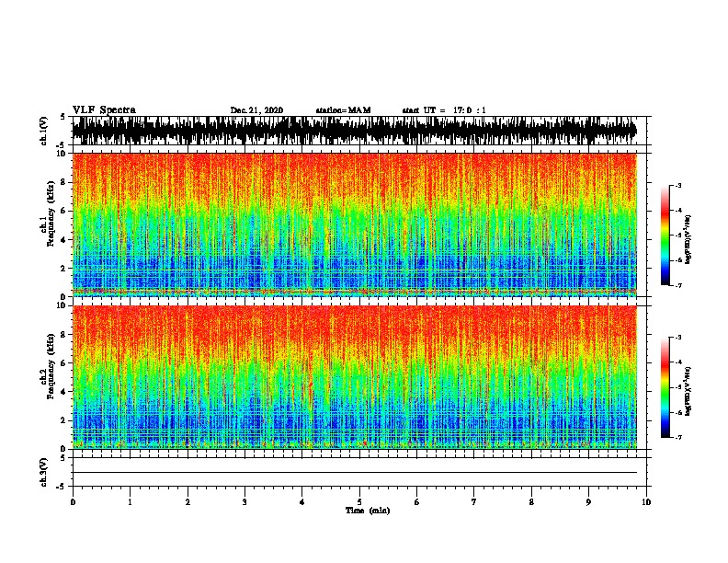Click the -7 label on ch.2 colorbar

click(x=677, y=437)
